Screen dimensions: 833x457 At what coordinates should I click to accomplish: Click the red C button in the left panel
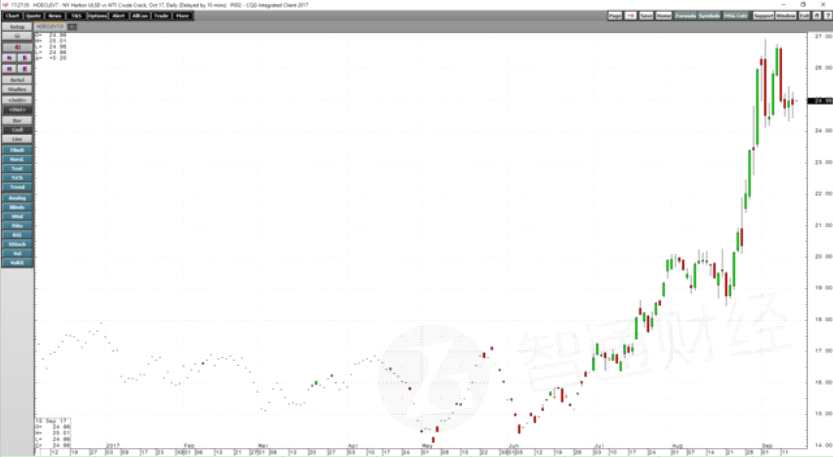[x=17, y=47]
